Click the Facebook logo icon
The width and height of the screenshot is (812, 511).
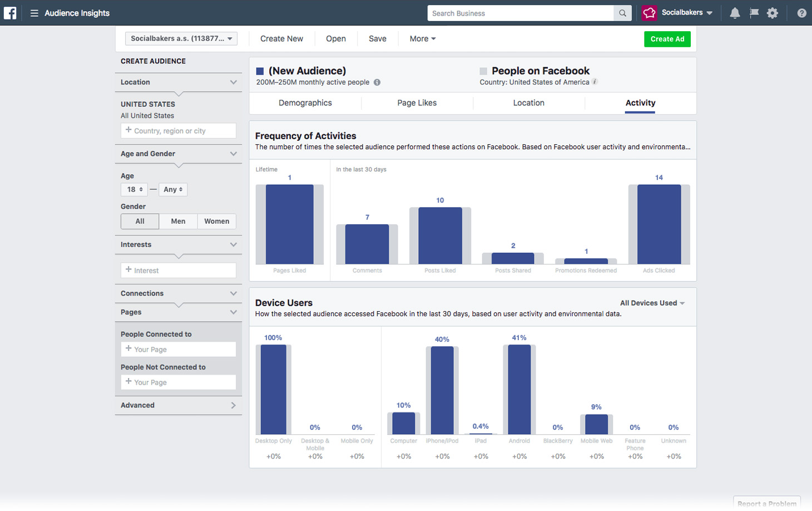pos(10,13)
